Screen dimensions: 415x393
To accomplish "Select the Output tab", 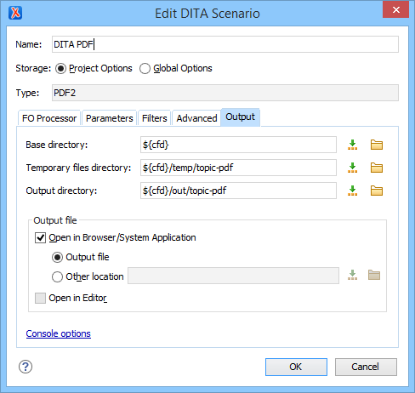I will point(240,117).
